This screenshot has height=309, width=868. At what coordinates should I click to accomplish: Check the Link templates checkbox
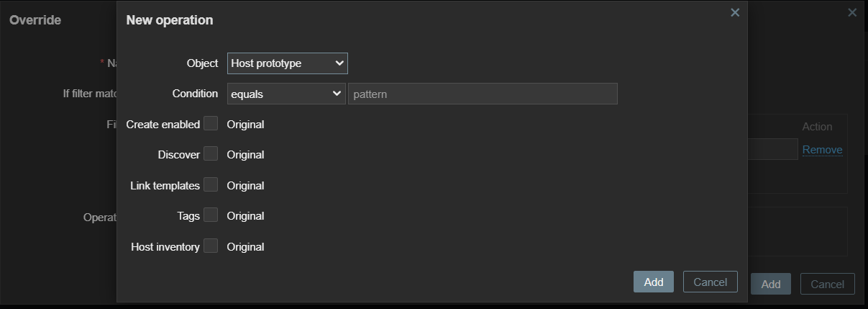(x=211, y=185)
